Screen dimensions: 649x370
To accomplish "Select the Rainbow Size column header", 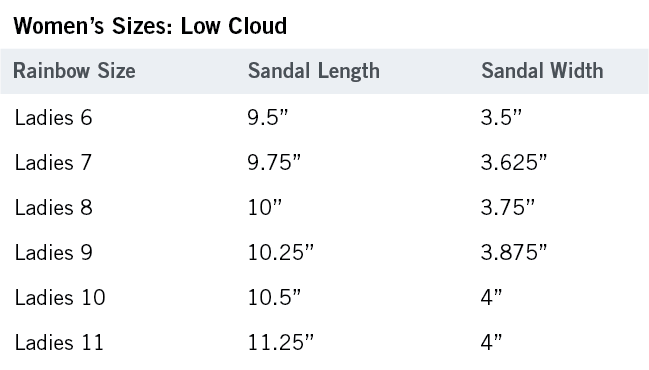I will 74,70.
